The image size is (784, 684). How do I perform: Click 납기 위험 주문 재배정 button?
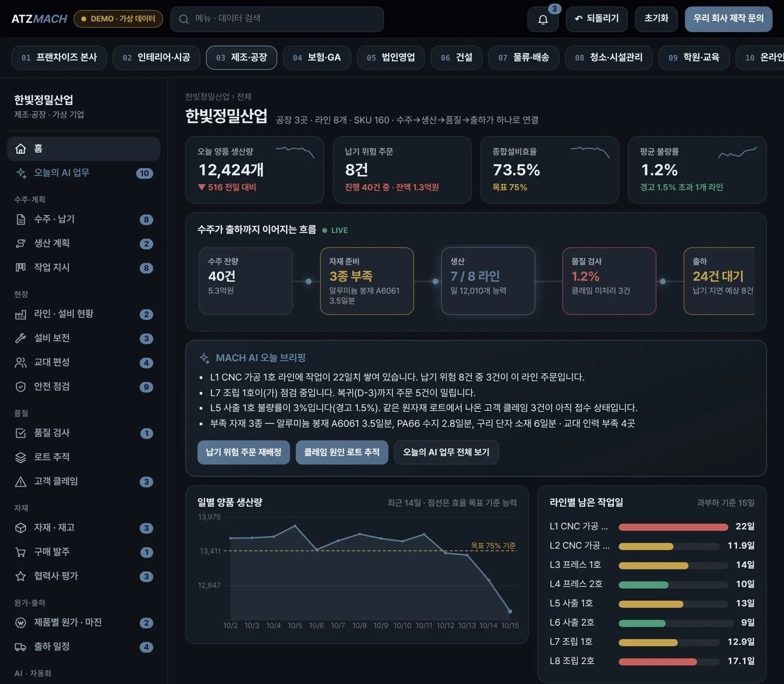point(244,452)
